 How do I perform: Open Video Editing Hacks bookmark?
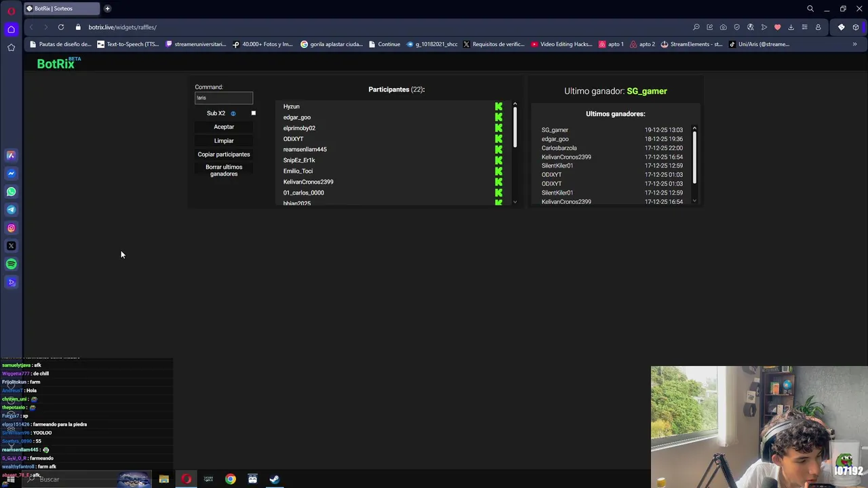point(562,44)
